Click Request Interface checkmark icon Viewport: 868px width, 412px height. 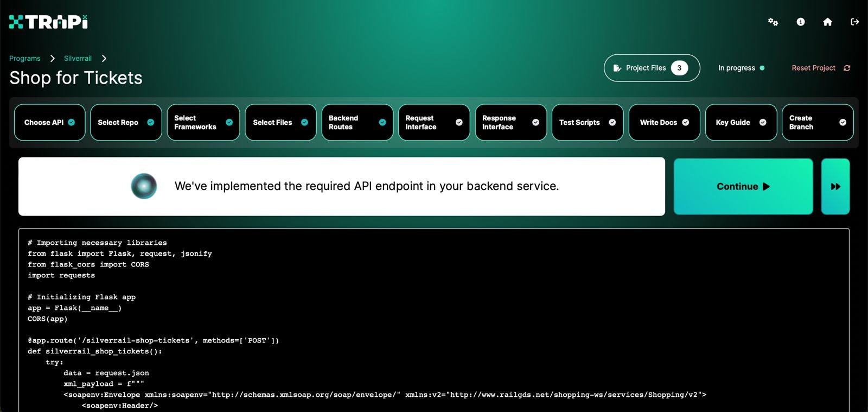[459, 122]
